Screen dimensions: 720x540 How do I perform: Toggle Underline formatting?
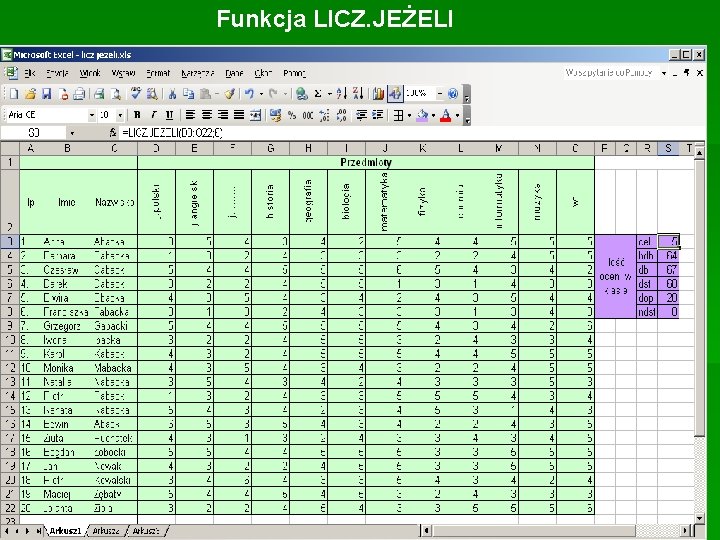[169, 115]
